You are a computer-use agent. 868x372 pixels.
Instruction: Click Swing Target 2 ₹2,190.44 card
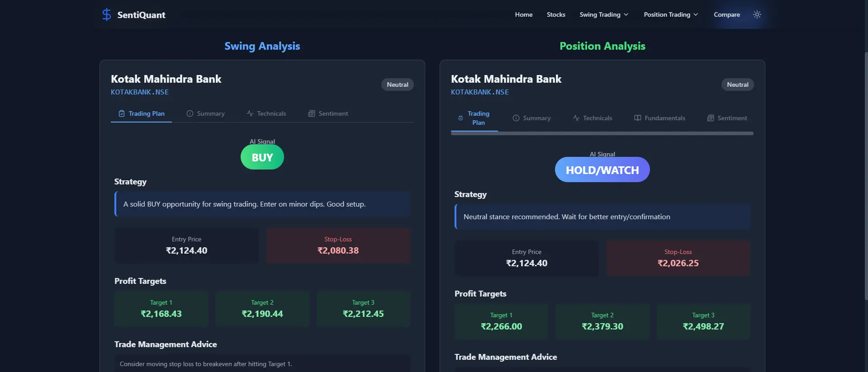(262, 309)
